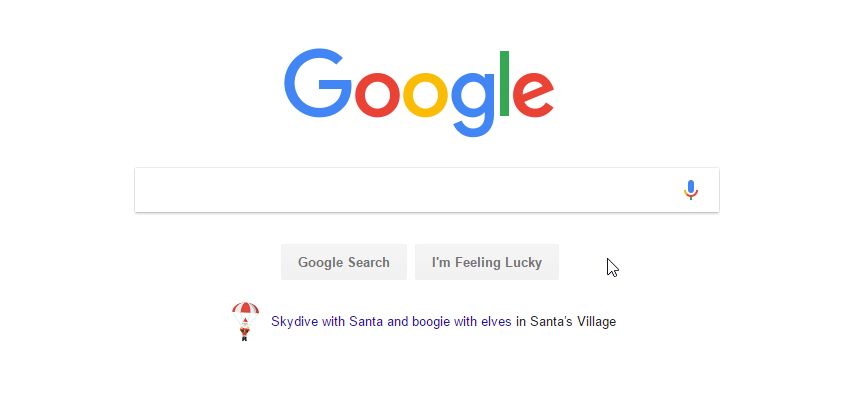Click the microphone voice search icon

[x=690, y=190]
